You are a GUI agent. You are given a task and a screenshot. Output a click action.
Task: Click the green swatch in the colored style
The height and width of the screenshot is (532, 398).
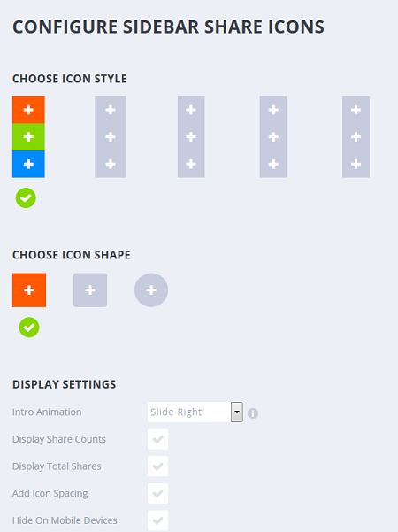coord(28,136)
